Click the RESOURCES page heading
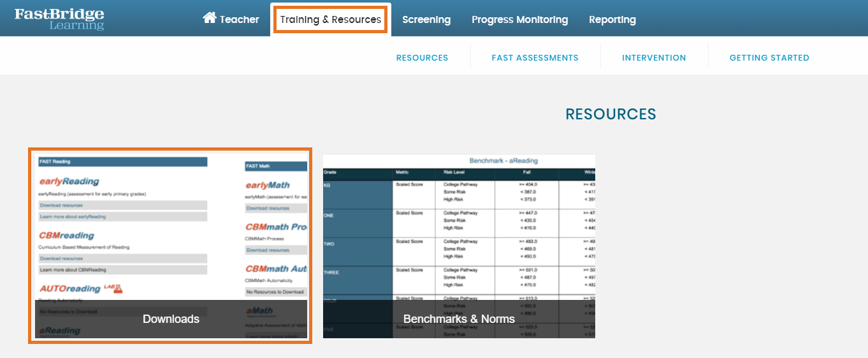 [x=611, y=114]
